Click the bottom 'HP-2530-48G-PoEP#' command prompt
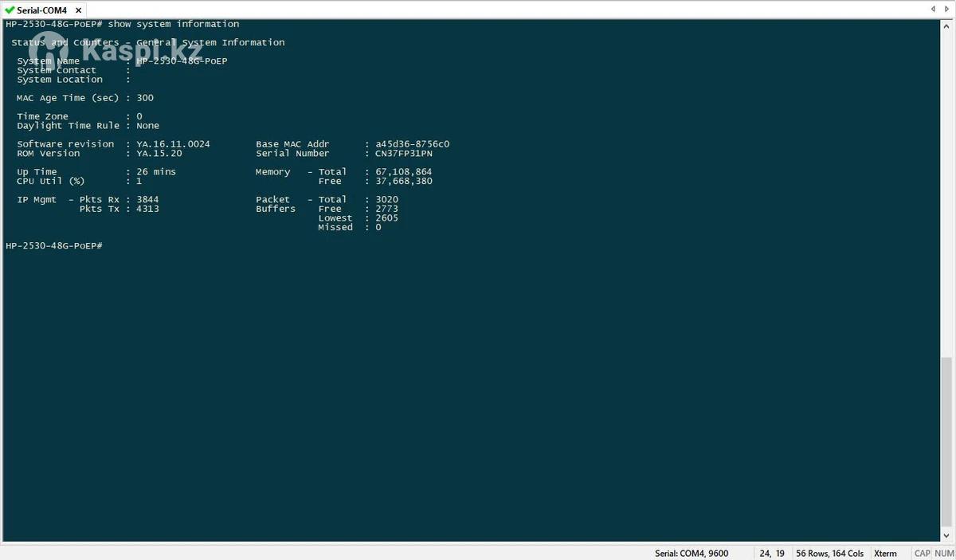This screenshot has width=956, height=560. (x=54, y=245)
